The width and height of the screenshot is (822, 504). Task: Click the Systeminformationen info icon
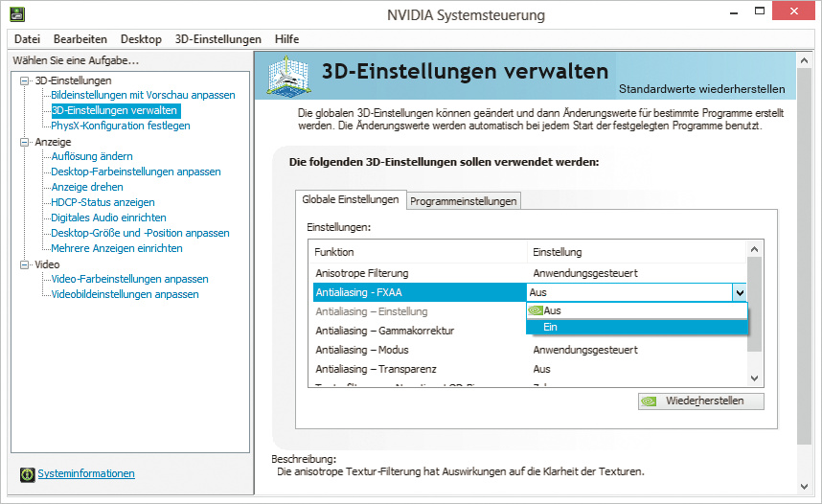pyautogui.click(x=27, y=474)
